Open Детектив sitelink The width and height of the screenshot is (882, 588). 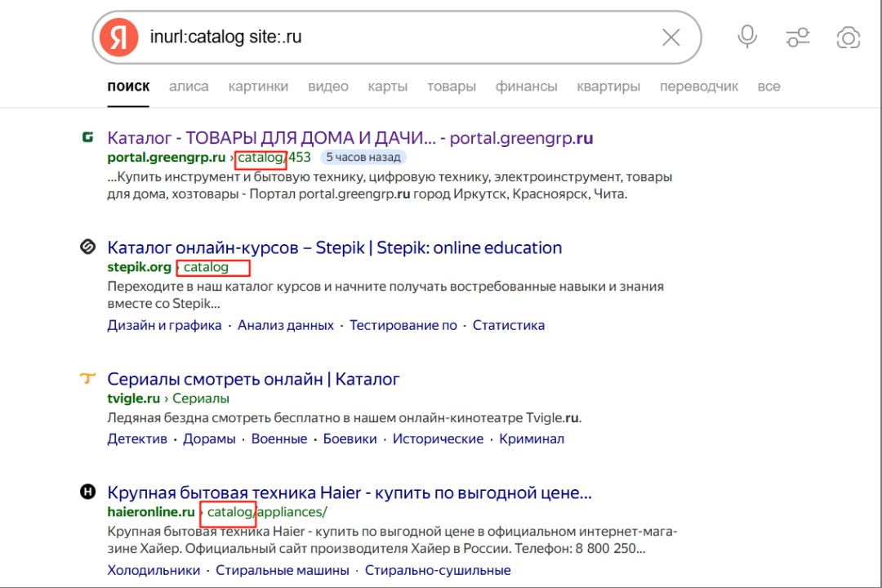pos(136,439)
